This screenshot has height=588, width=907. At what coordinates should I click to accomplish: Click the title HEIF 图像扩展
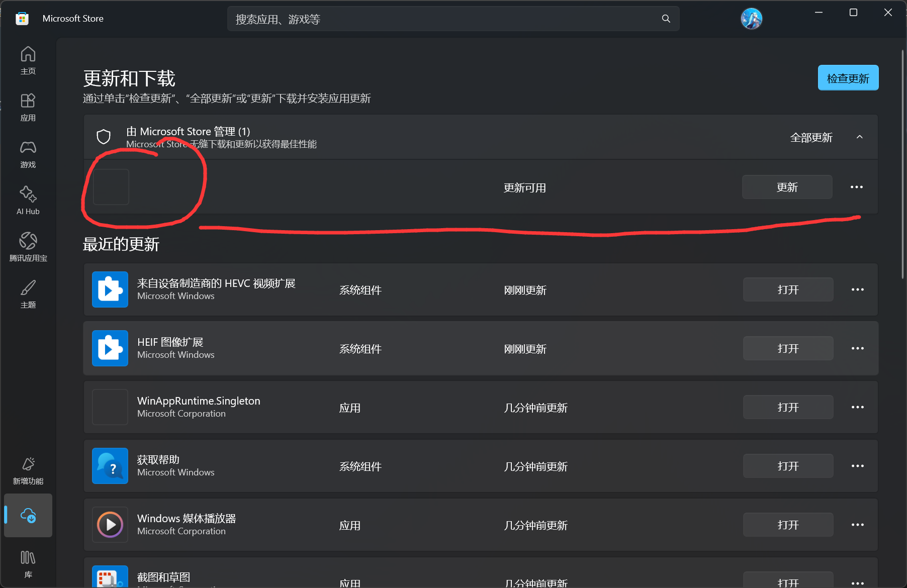170,342
